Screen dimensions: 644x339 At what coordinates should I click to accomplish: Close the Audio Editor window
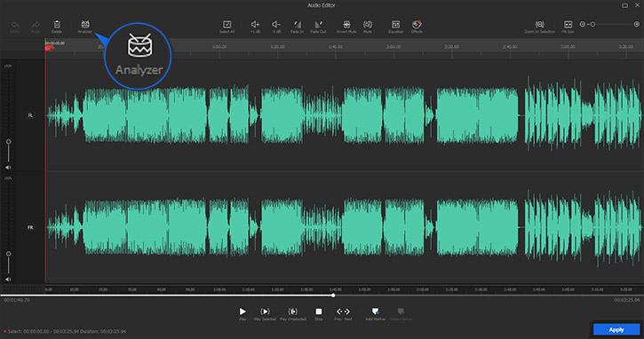[x=638, y=5]
